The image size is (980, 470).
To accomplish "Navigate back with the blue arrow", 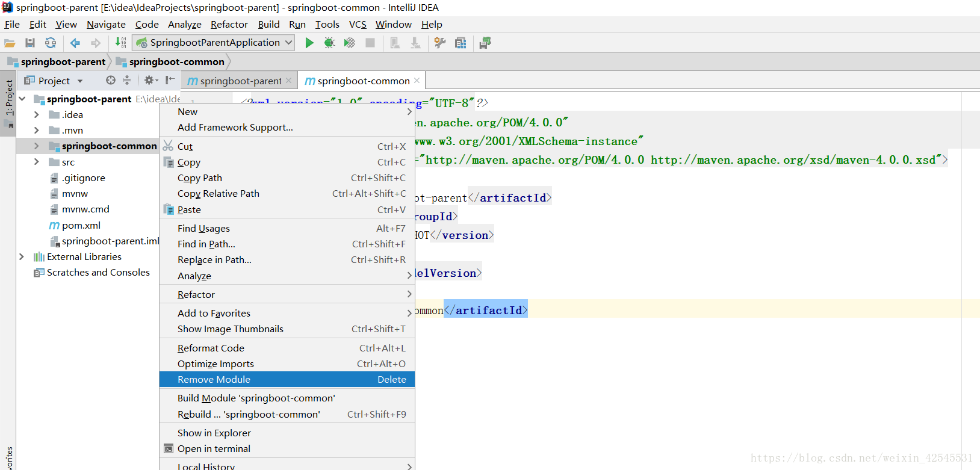I will tap(75, 43).
